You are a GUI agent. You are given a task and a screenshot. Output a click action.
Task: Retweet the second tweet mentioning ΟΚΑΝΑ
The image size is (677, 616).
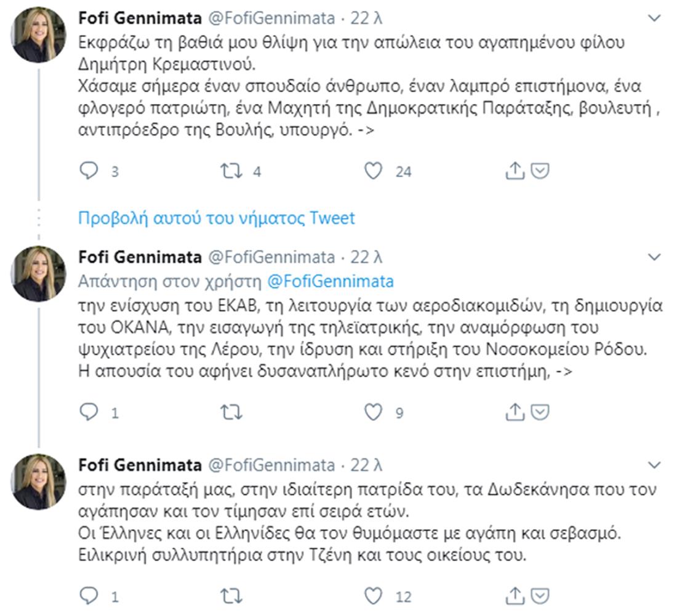pyautogui.click(x=231, y=412)
